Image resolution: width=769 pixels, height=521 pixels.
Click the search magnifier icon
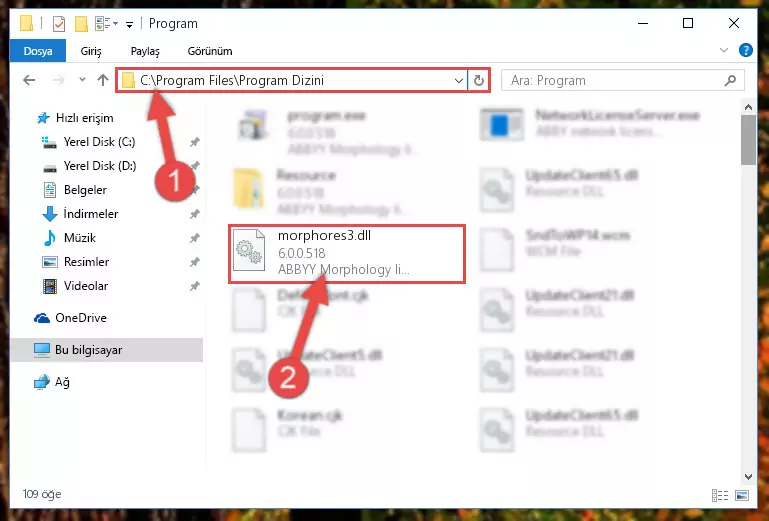point(730,80)
